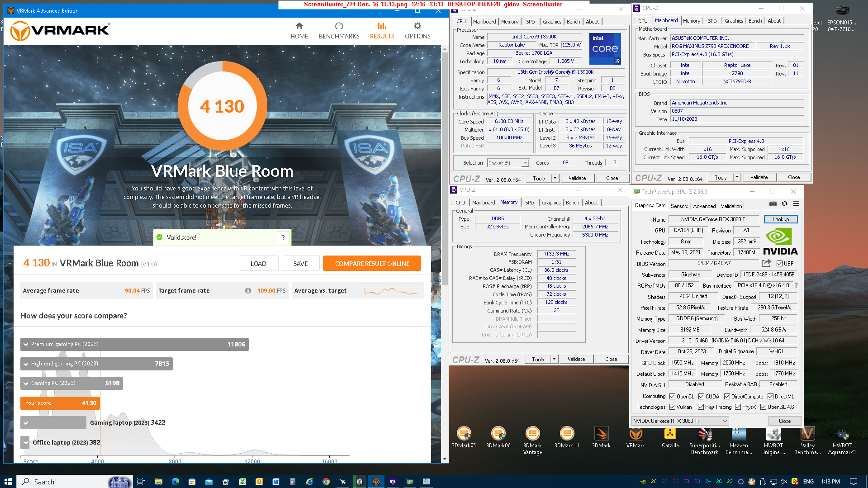868x488 pixels.
Task: Open the VRMark desktop shortcut
Action: tap(636, 437)
